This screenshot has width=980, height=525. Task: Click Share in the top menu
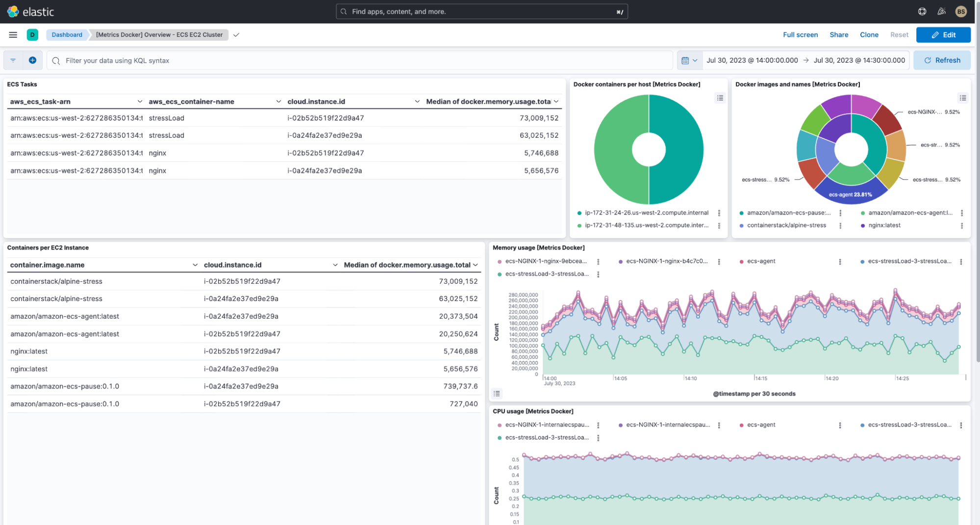point(839,35)
